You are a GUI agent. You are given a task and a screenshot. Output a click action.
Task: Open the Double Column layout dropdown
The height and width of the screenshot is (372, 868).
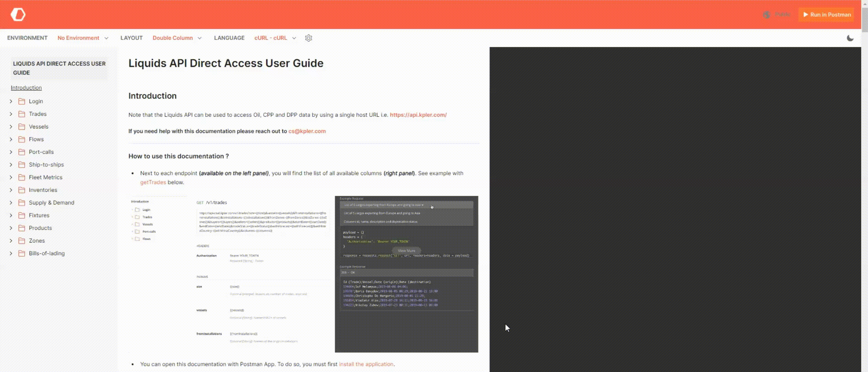click(x=177, y=38)
